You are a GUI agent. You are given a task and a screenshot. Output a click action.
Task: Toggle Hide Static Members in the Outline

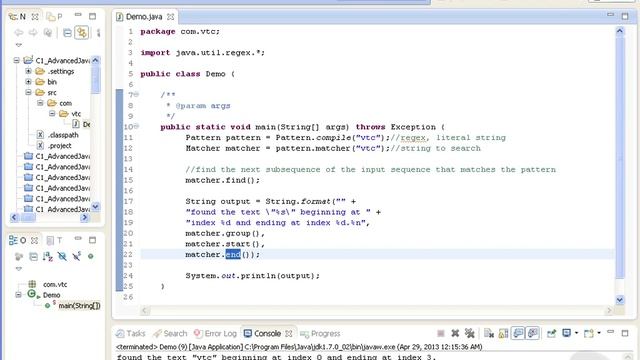click(76, 256)
